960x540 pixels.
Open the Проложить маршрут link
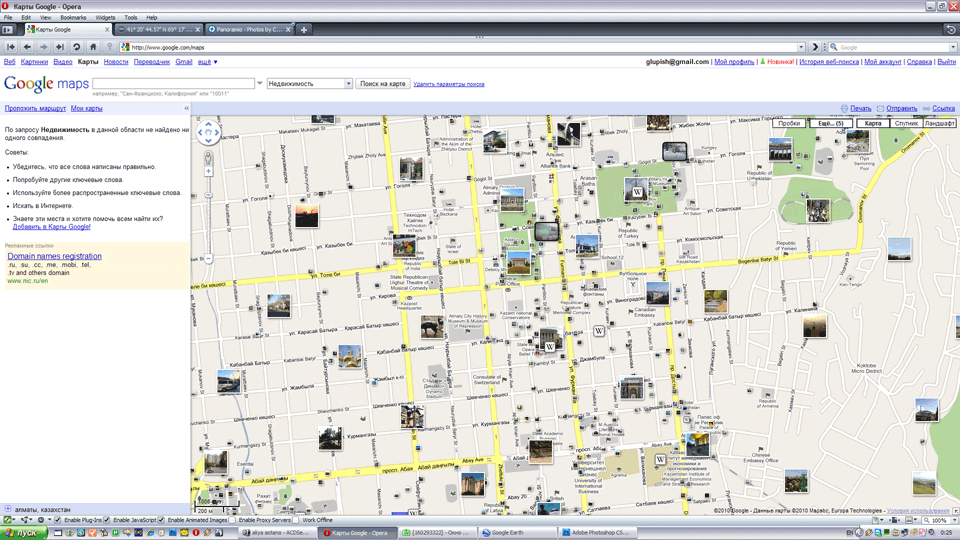(x=35, y=108)
